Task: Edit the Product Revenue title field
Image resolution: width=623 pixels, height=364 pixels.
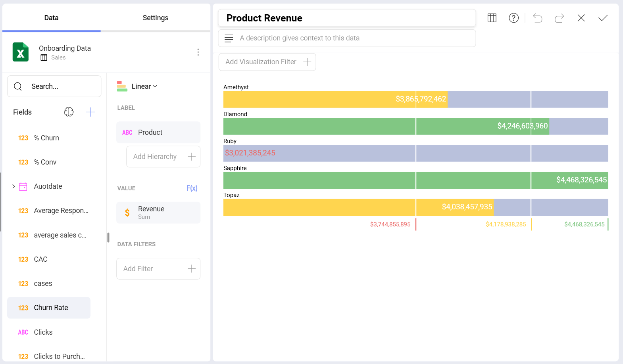Action: click(x=347, y=18)
